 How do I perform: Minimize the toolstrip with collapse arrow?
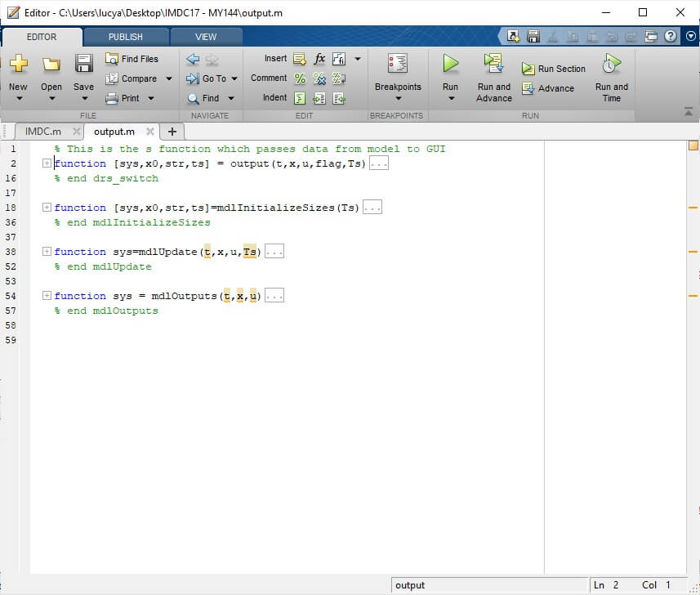click(x=689, y=111)
